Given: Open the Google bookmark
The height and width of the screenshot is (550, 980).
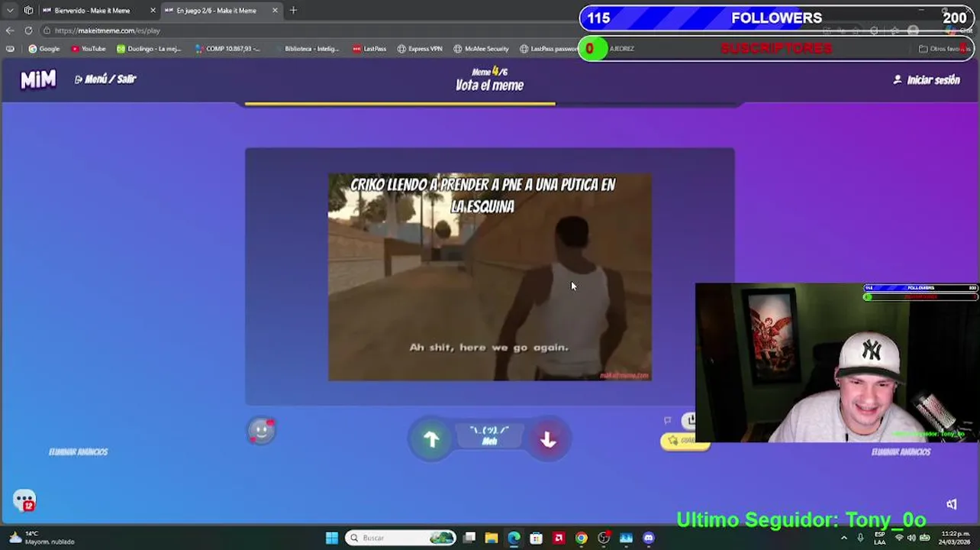Looking at the screenshot, I should pyautogui.click(x=44, y=49).
